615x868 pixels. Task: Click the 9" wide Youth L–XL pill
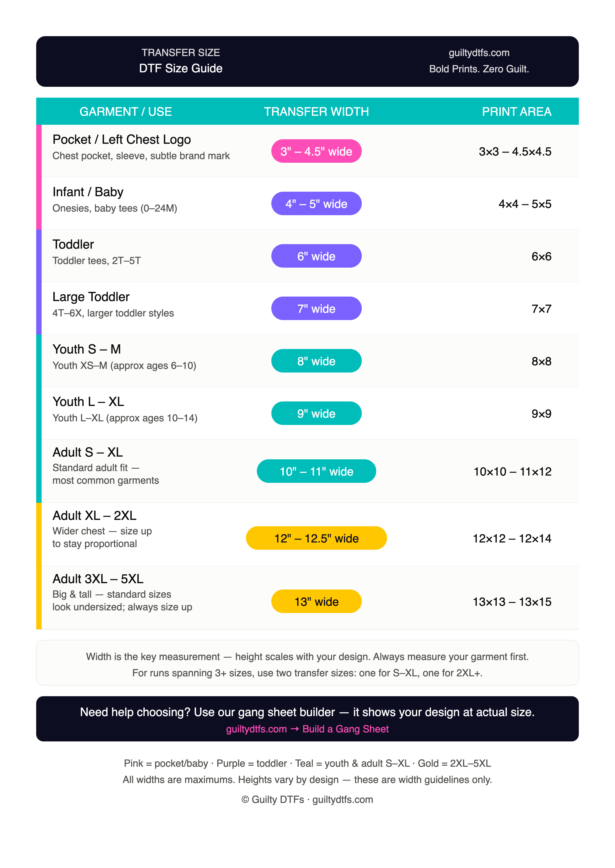tap(316, 413)
